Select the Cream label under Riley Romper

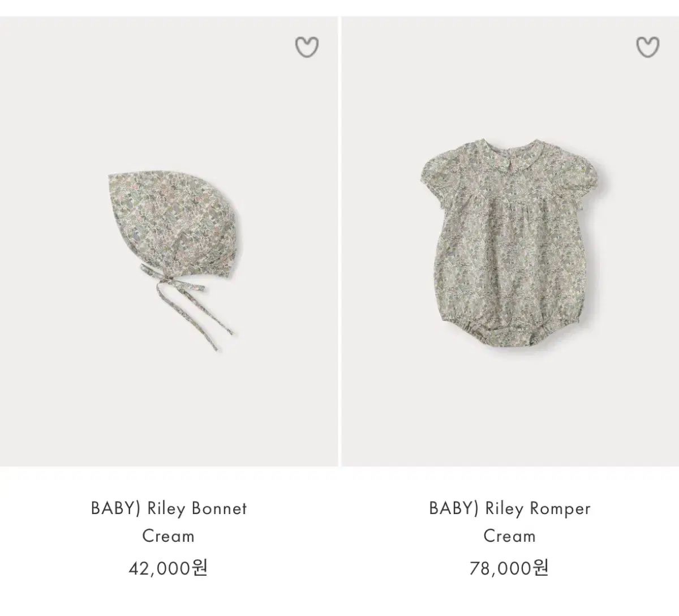tap(509, 536)
